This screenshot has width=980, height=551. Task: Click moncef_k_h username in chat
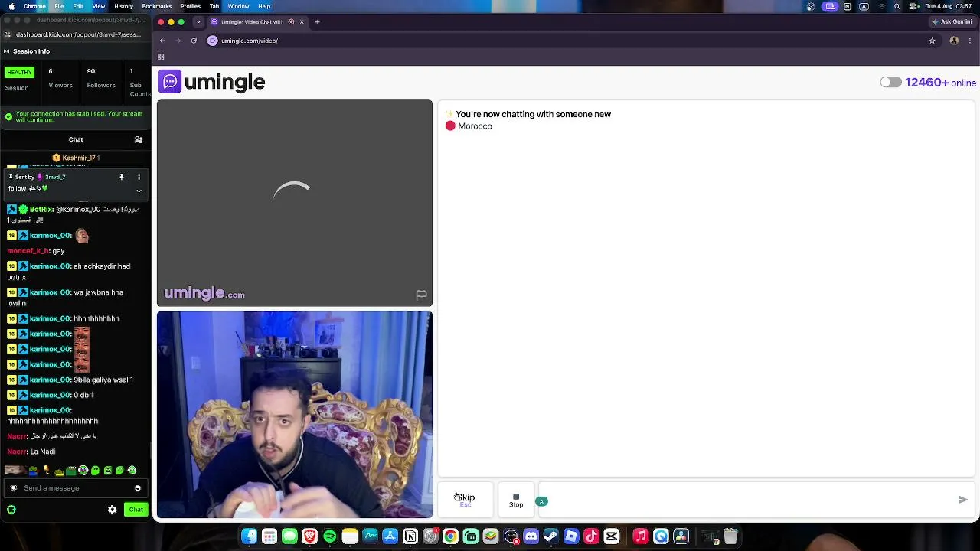pos(28,251)
